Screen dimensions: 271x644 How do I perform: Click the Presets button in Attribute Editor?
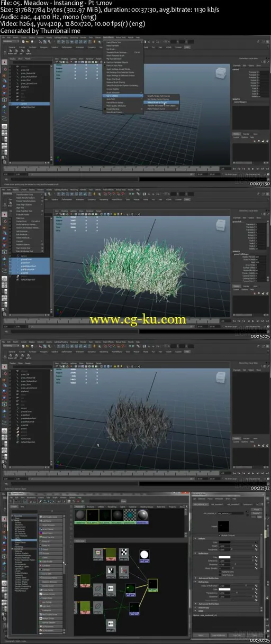pos(256,513)
